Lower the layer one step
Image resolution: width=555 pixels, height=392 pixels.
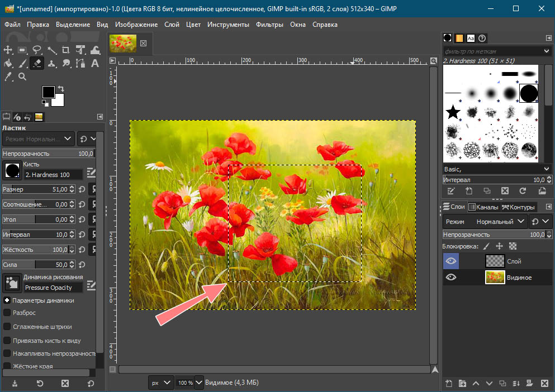[489, 383]
